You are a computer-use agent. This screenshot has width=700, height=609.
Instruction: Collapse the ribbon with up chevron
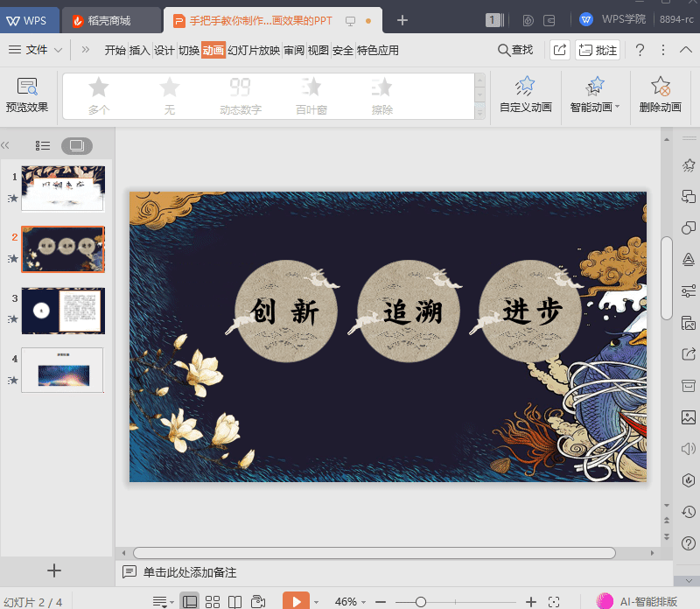click(686, 50)
